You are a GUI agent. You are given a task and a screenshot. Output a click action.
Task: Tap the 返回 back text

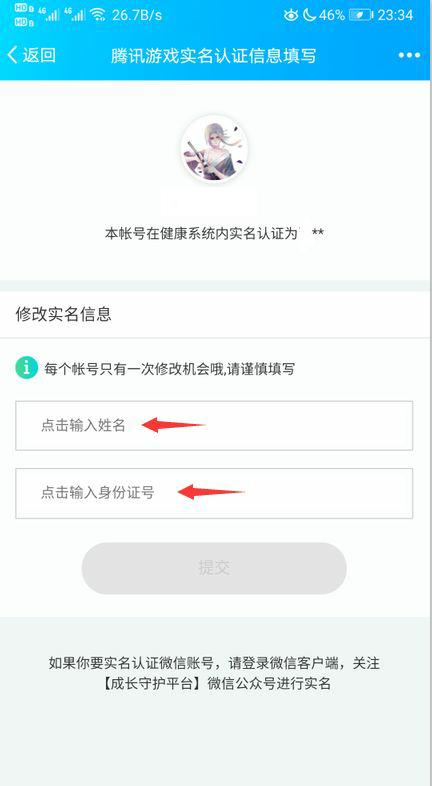(x=39, y=55)
